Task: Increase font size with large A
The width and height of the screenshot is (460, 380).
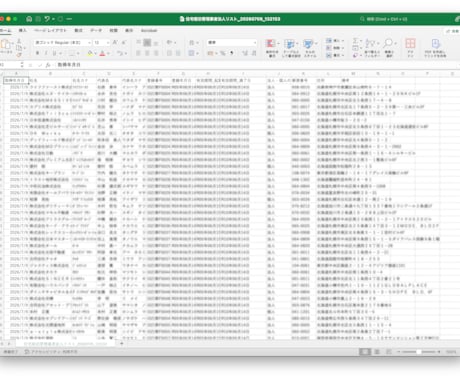Action: point(115,43)
